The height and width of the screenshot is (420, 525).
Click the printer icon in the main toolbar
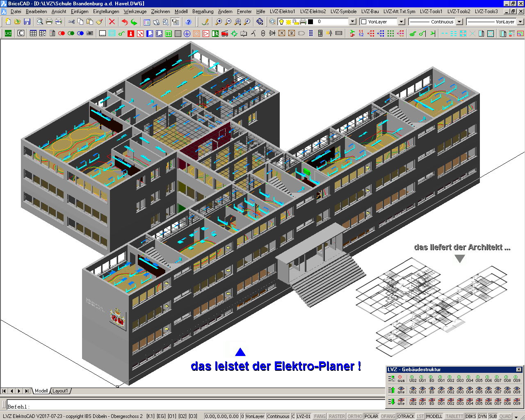(x=49, y=22)
